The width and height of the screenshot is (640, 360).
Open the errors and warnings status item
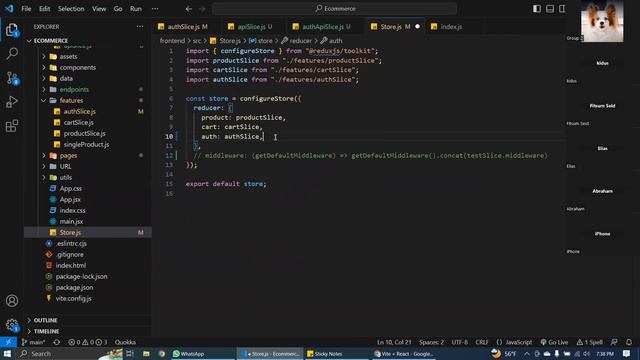[87, 342]
